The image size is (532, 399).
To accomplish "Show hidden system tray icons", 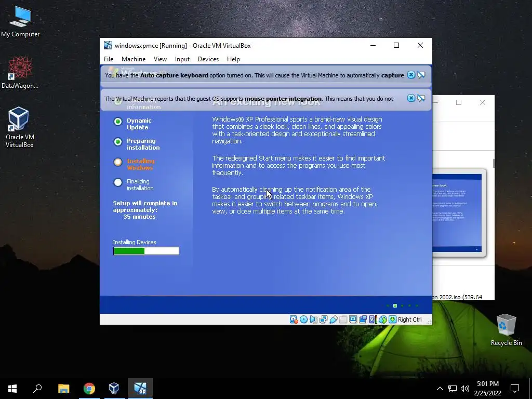I will (x=440, y=389).
